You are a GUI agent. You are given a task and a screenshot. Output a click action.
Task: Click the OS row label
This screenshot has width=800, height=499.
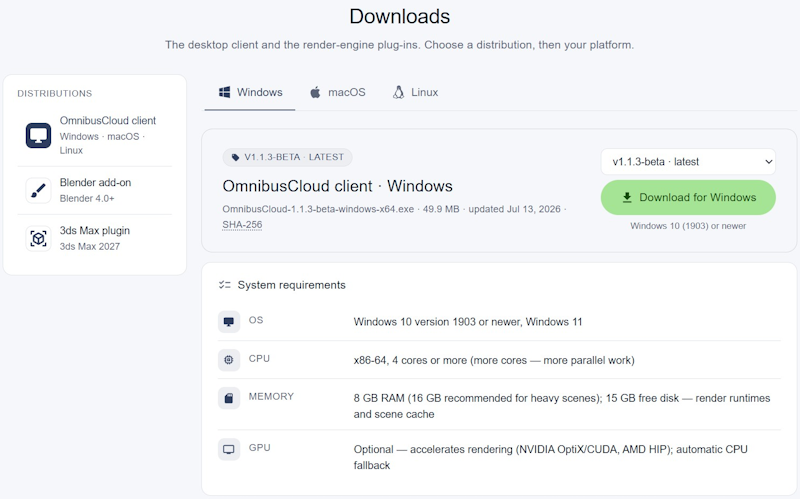(x=256, y=320)
